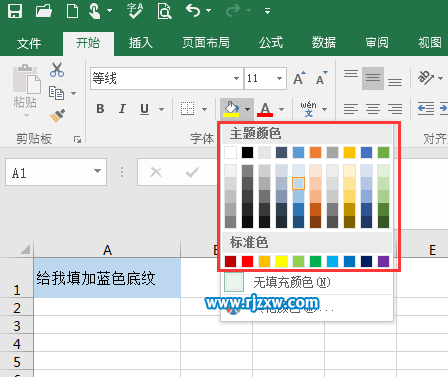
Task: Switch to the 页面布局 tab
Action: click(x=206, y=43)
